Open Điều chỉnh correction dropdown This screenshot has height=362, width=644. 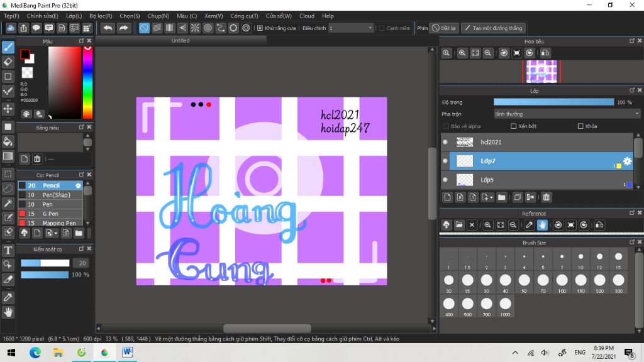(x=351, y=28)
